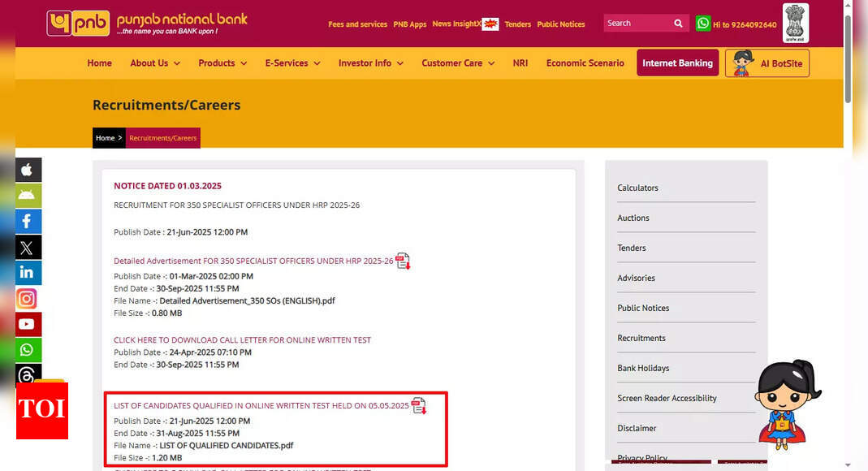This screenshot has width=868, height=471.
Task: Click into the Search input field
Action: pyautogui.click(x=635, y=24)
